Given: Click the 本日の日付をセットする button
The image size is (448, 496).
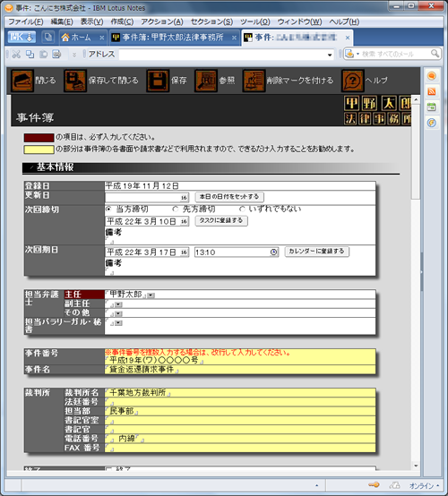Looking at the screenshot, I should click(229, 196).
